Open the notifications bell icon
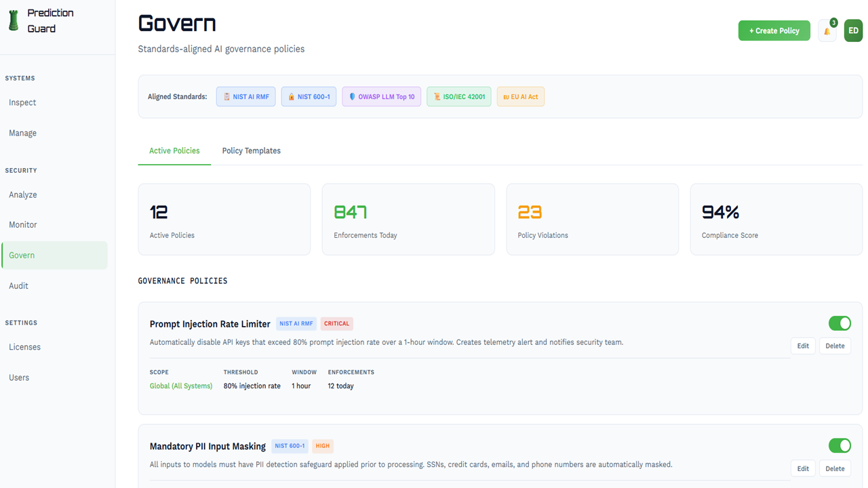The width and height of the screenshot is (868, 488). click(827, 30)
